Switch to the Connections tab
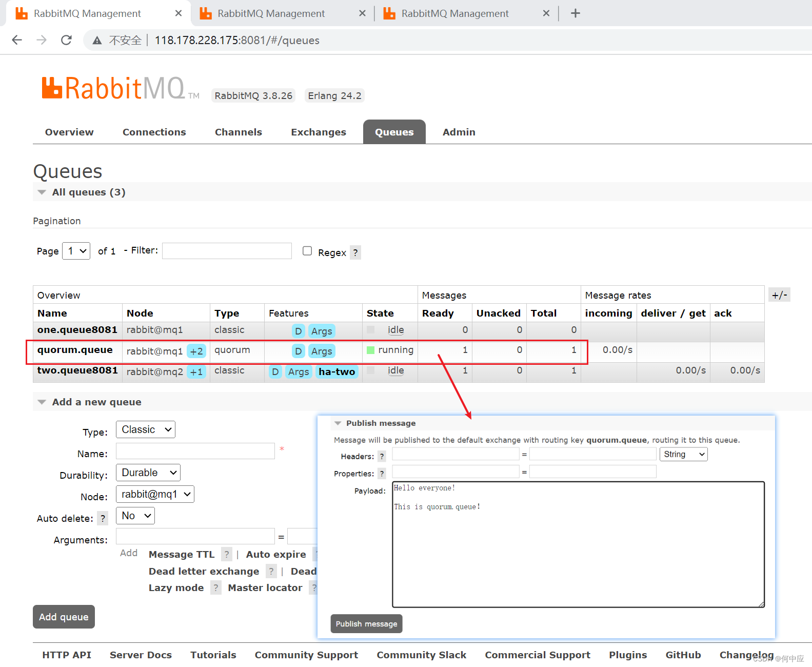 click(154, 132)
